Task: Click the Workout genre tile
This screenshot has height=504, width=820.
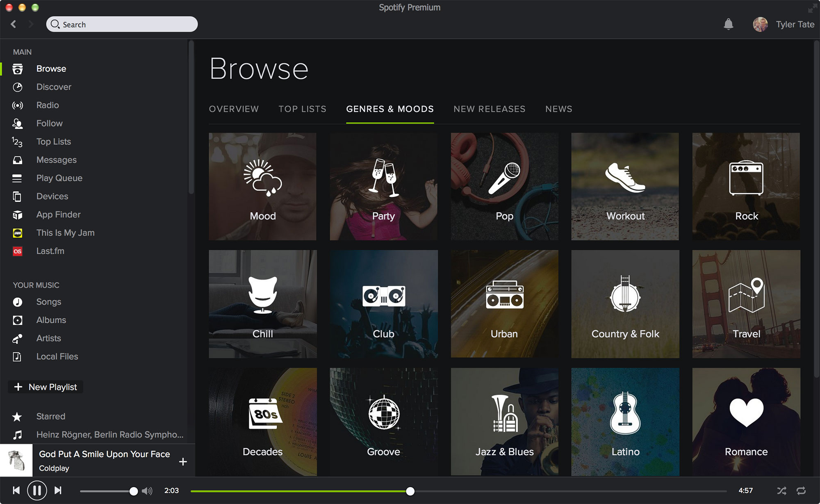Action: (x=626, y=186)
